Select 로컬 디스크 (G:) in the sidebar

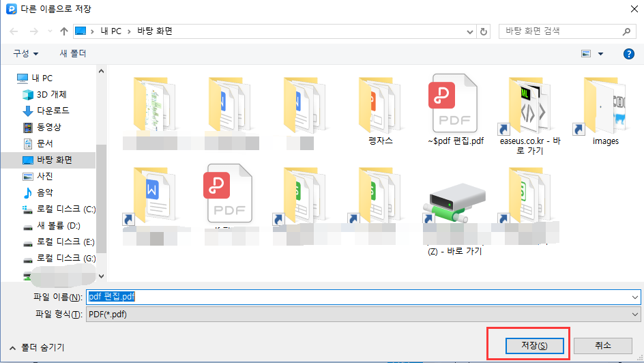pyautogui.click(x=59, y=259)
